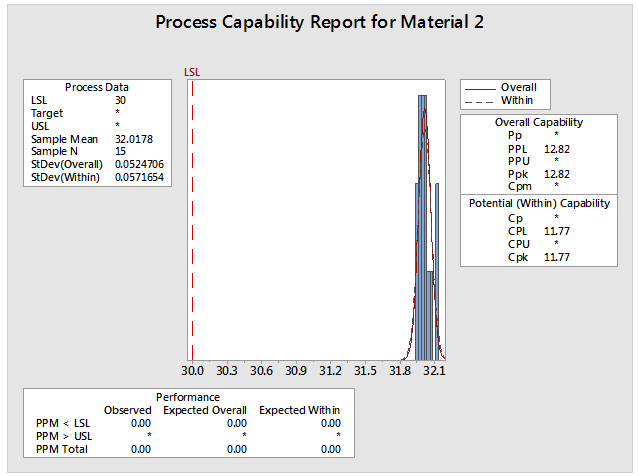Select the PPM Total row label
Screen dimensions: 638x476
pos(60,449)
